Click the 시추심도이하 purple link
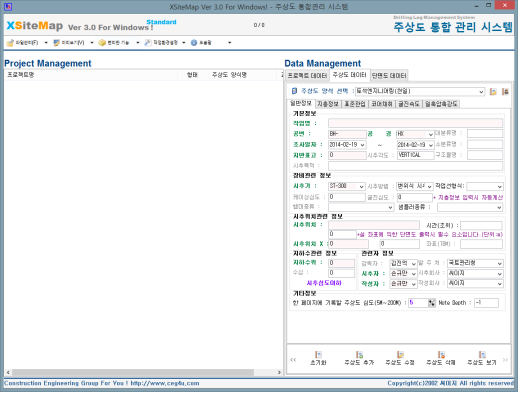This screenshot has height=393, width=518. click(324, 283)
